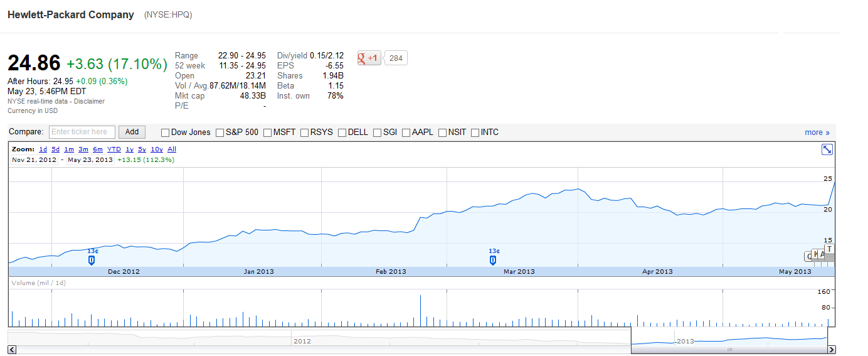This screenshot has height=356, width=868.
Task: Click the right scroll arrow of chart range
Action: point(832,350)
